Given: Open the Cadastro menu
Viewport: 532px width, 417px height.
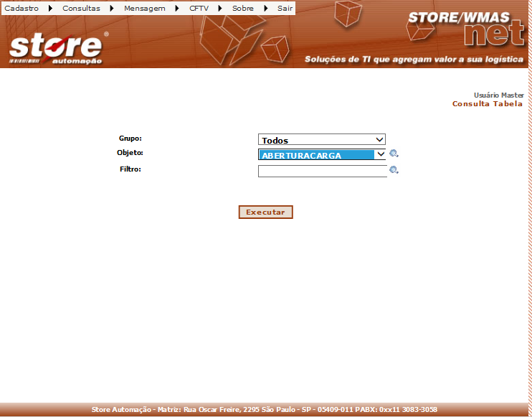Looking at the screenshot, I should click(22, 9).
